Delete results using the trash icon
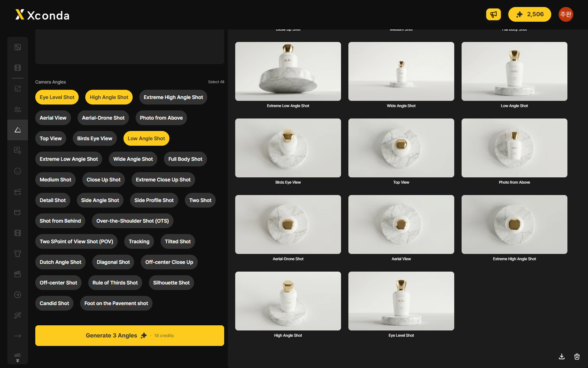The width and height of the screenshot is (588, 368). click(x=577, y=356)
